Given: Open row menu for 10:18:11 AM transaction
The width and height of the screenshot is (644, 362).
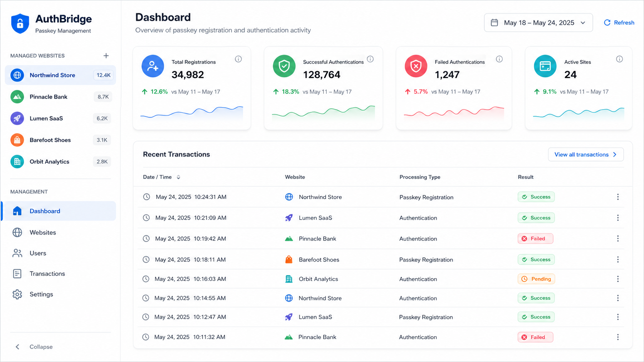Looking at the screenshot, I should click(618, 260).
